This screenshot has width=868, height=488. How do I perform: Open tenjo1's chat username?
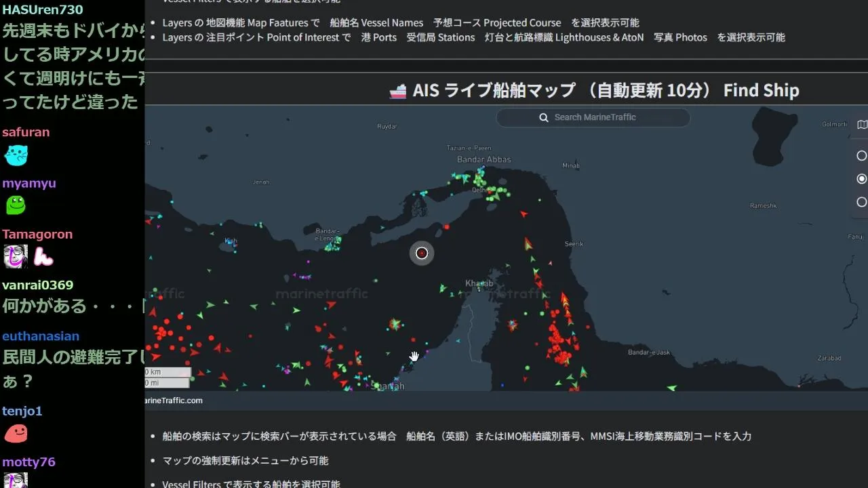[x=22, y=411]
